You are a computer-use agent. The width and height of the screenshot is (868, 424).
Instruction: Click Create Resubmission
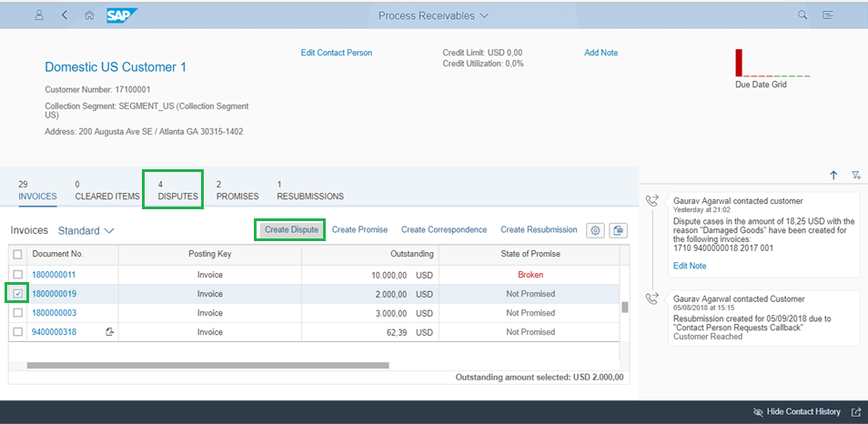click(539, 229)
